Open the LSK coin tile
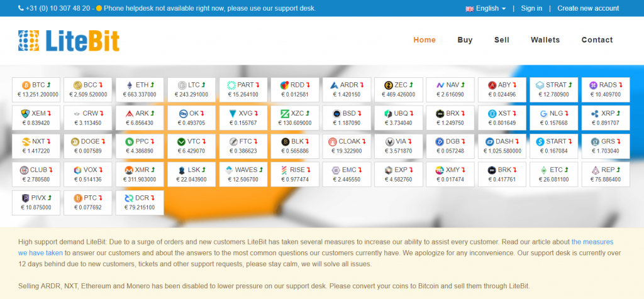Screen dimensions: 644x299 coord(191,175)
